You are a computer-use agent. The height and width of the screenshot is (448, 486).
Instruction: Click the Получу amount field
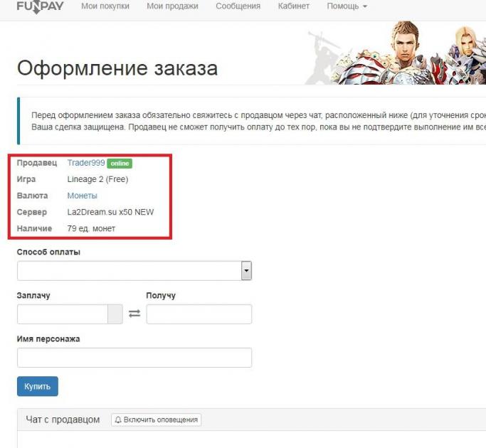[x=199, y=314]
